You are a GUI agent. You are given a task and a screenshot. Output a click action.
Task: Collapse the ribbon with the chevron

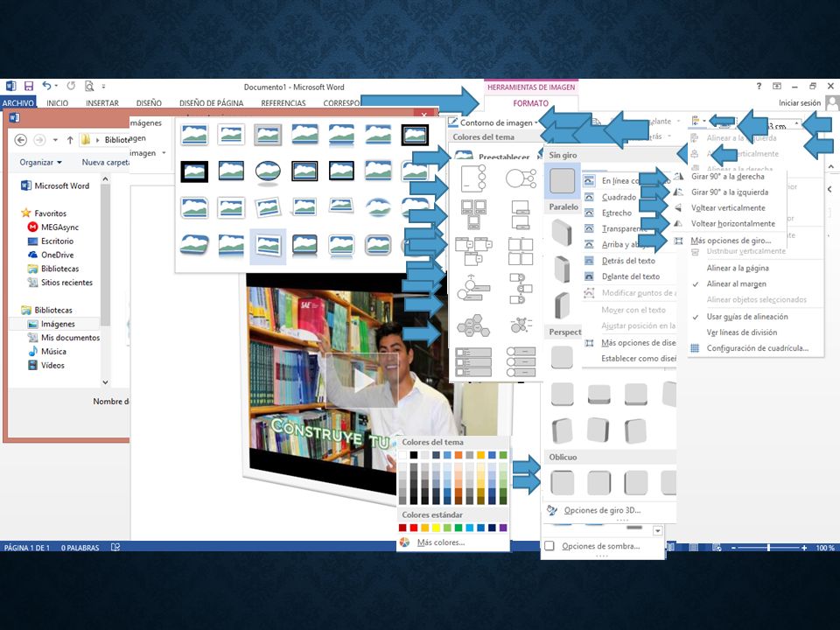tap(831, 166)
